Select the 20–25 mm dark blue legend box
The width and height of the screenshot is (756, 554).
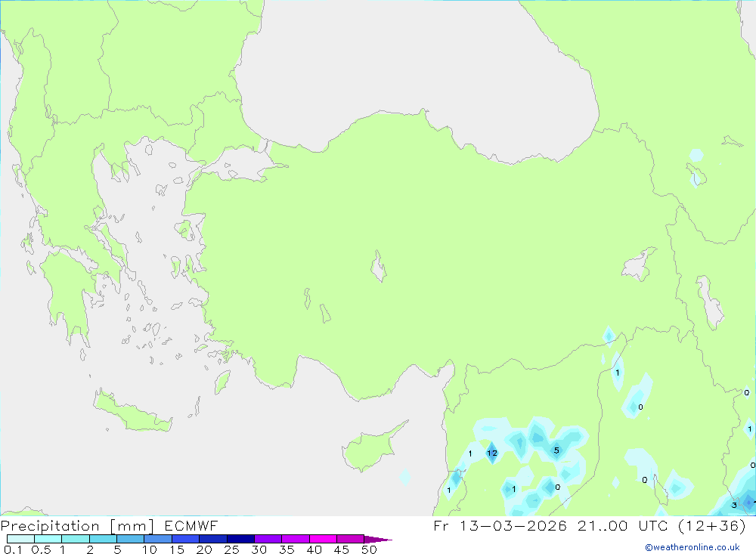212,539
